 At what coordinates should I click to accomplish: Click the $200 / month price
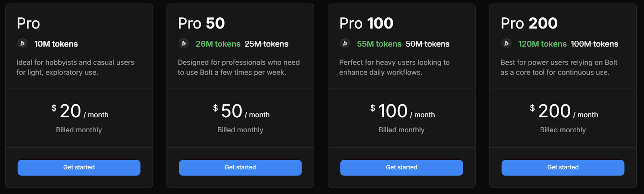coord(563,111)
